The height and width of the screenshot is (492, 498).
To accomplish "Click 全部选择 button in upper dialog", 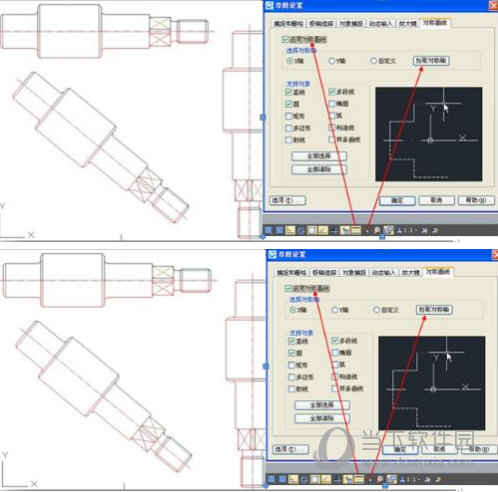I will 319,156.
